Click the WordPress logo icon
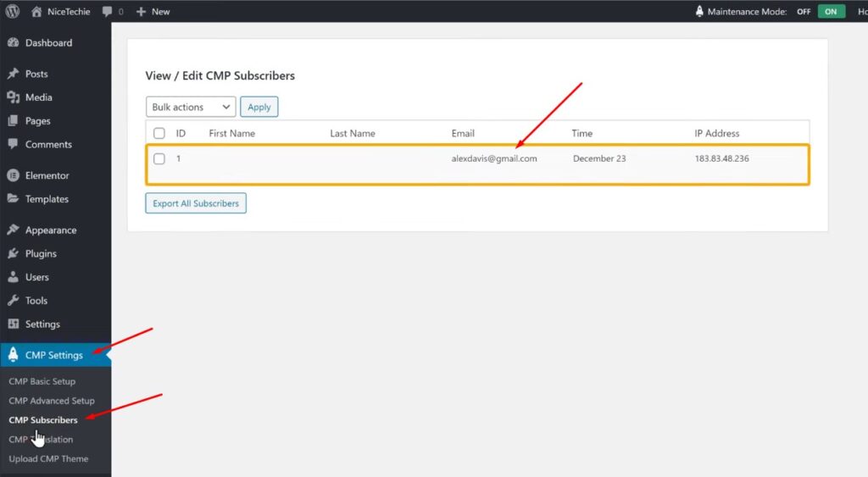Screen dimensions: 868x477 [x=13, y=12]
